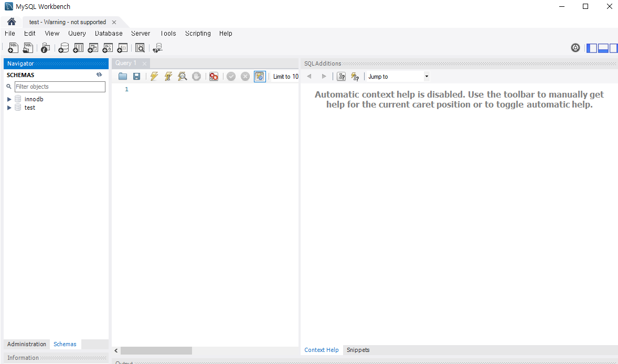Open the File menu
The width and height of the screenshot is (618, 364).
pos(10,34)
